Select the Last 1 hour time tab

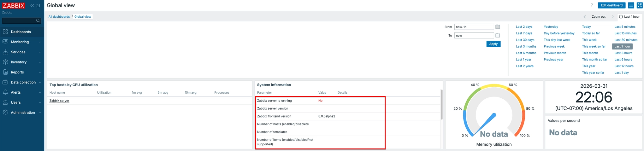point(629,17)
